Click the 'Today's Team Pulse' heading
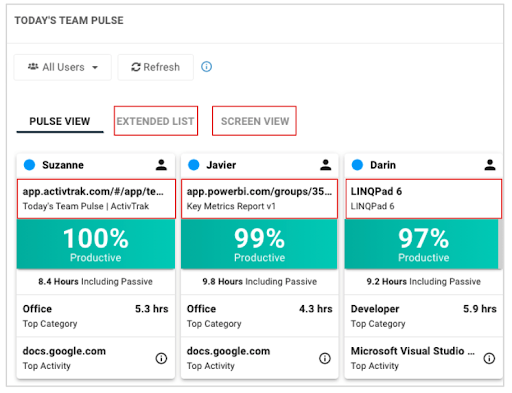The image size is (512, 393). tap(69, 21)
